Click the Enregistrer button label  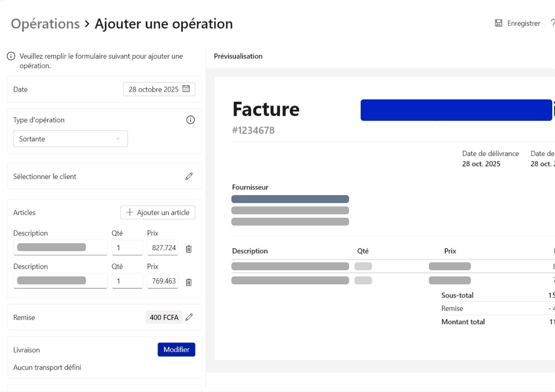pyautogui.click(x=523, y=23)
